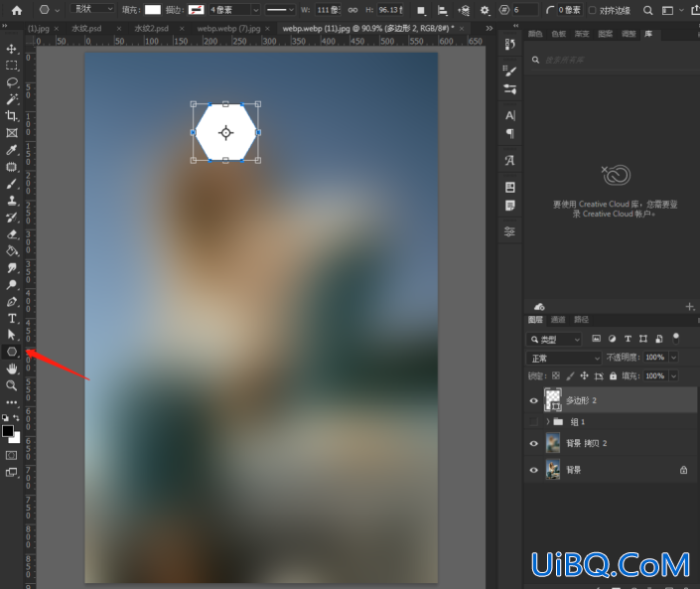This screenshot has width=700, height=589.
Task: Select the Eyedropper tool
Action: 12,150
